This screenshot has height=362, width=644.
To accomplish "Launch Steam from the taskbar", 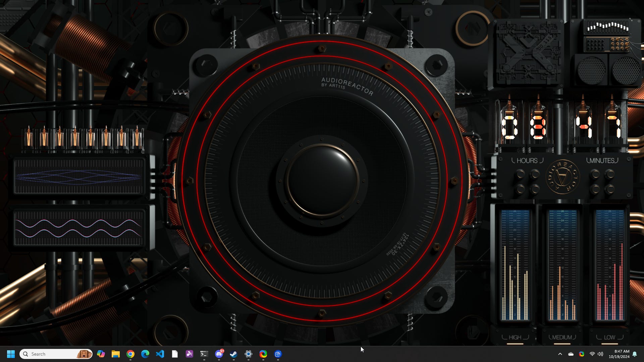I will pyautogui.click(x=234, y=354).
